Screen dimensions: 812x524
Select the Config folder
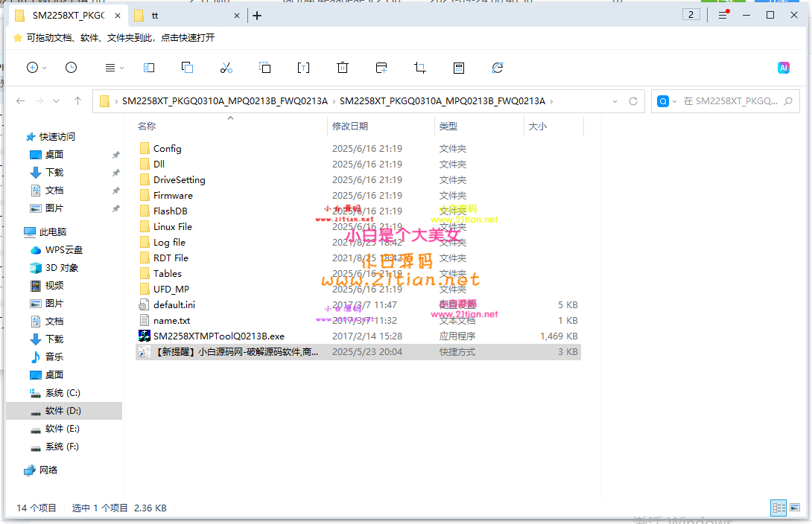(x=168, y=148)
